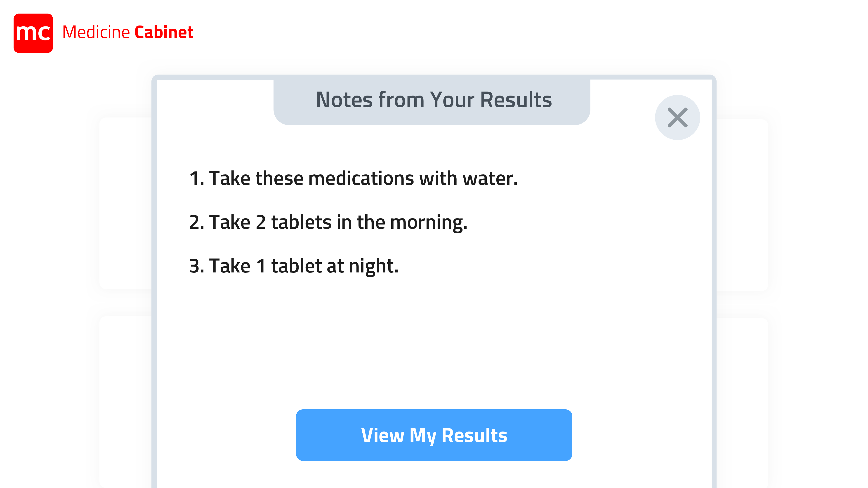Viewport: 868px width, 488px height.
Task: Click the word water in the first note
Action: pyautogui.click(x=490, y=179)
